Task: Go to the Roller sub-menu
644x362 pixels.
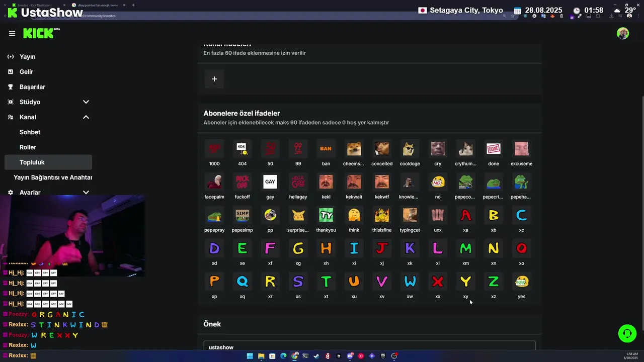Action: coord(48,147)
